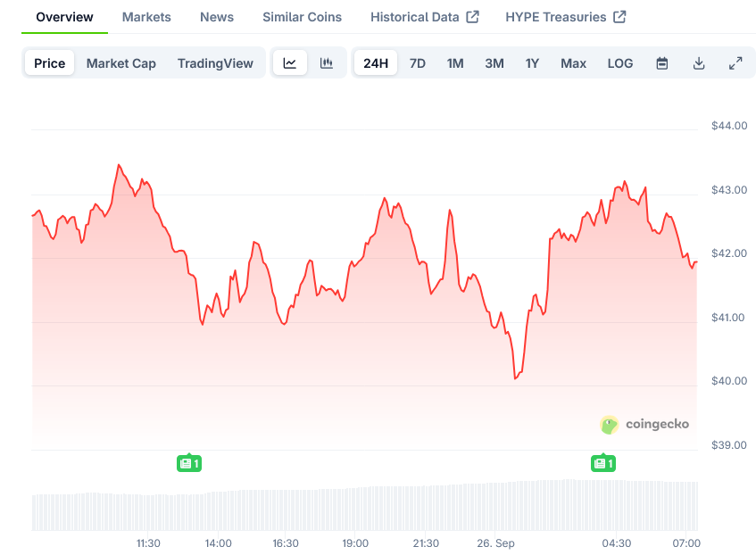The height and width of the screenshot is (555, 756).
Task: Open HYPE Treasuries link
Action: click(x=556, y=17)
